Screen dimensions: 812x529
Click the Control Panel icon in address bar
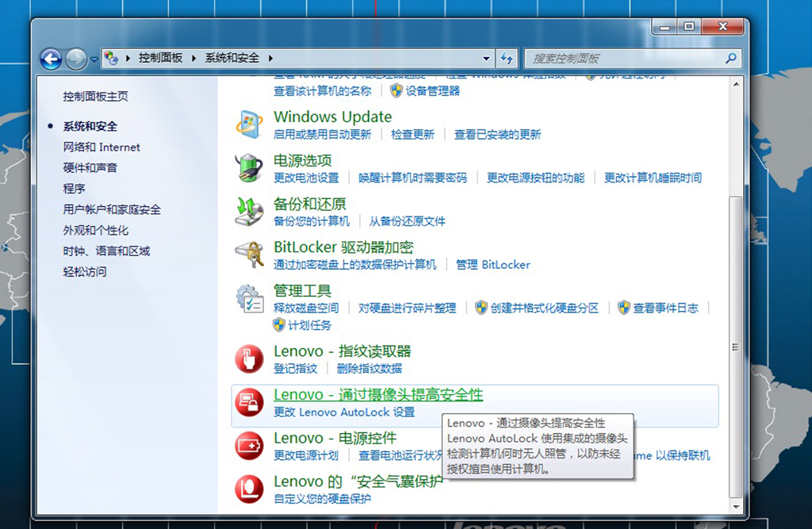pos(111,58)
